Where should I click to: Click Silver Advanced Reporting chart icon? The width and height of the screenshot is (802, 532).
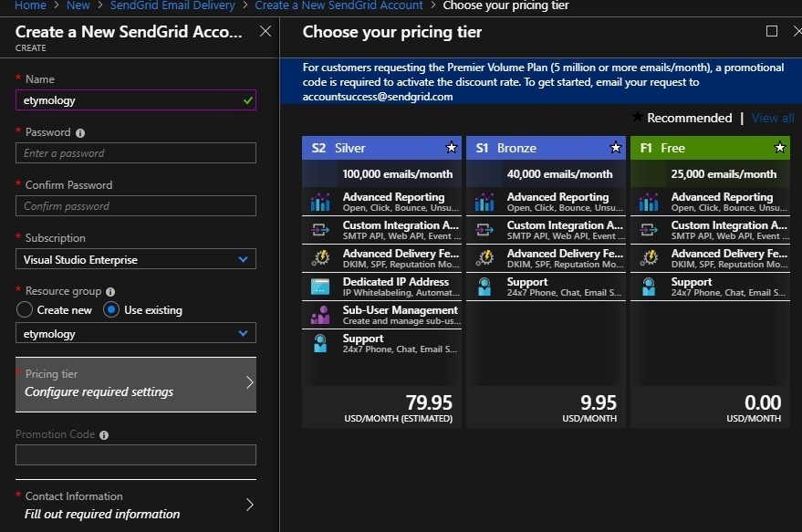[320, 202]
